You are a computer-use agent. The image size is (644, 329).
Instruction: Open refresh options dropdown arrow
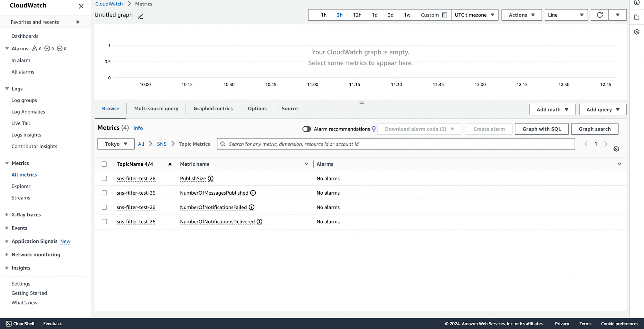[618, 15]
